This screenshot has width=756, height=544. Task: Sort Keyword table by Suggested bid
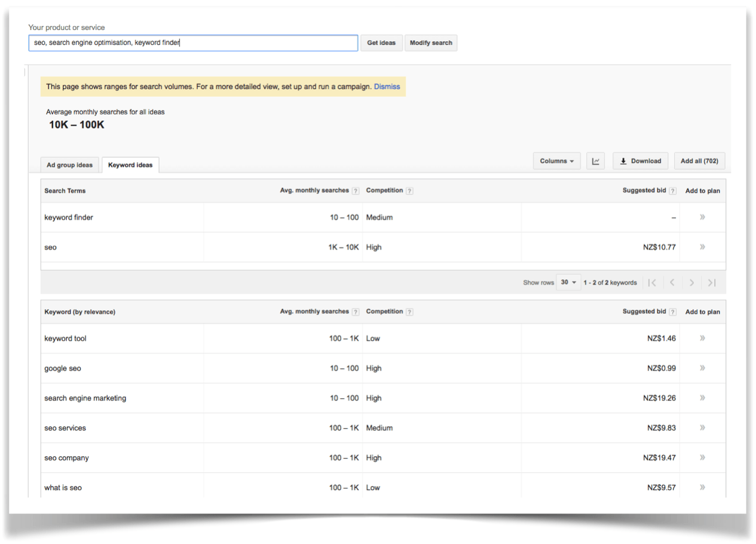coord(644,311)
